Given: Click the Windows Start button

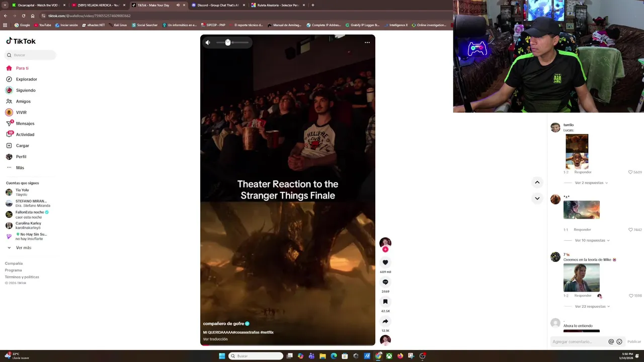Looking at the screenshot, I should pyautogui.click(x=222, y=356).
